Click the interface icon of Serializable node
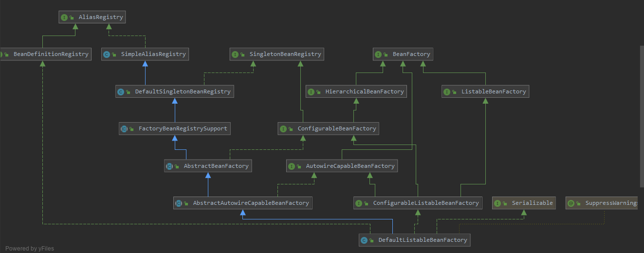 click(x=497, y=203)
